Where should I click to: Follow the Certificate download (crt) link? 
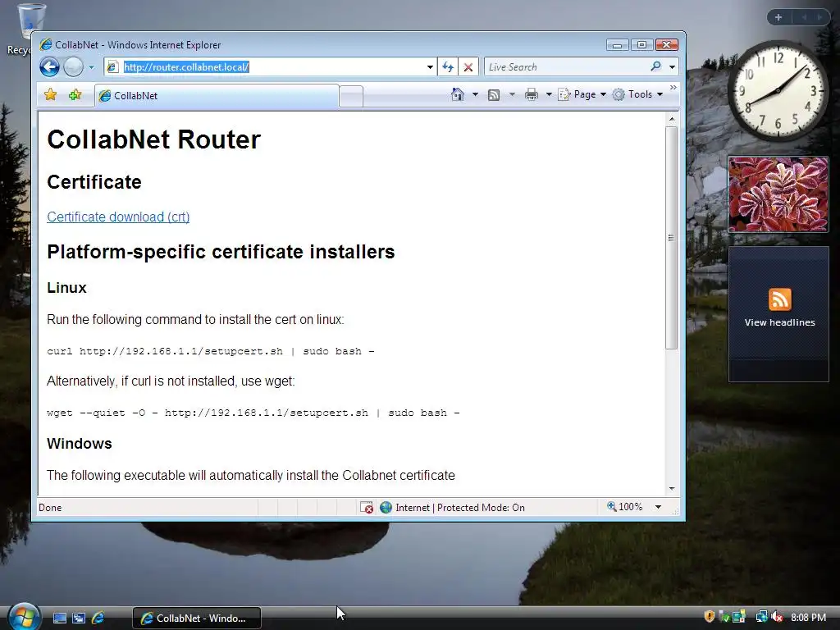(x=118, y=217)
